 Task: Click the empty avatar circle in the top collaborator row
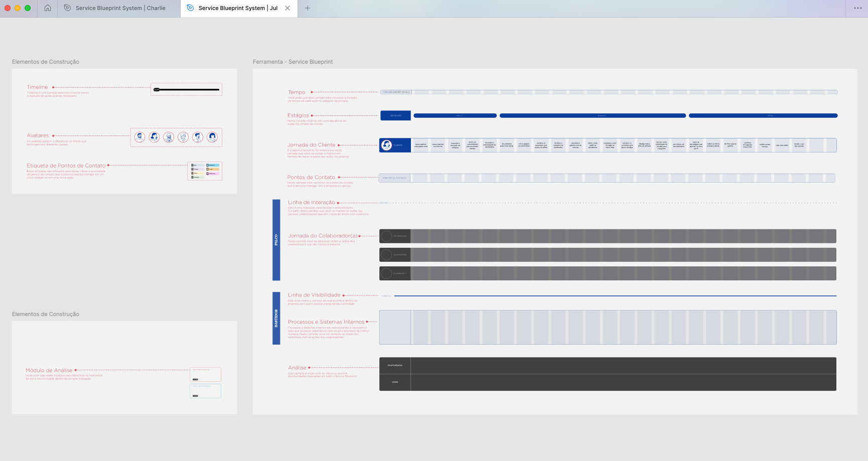[386, 236]
